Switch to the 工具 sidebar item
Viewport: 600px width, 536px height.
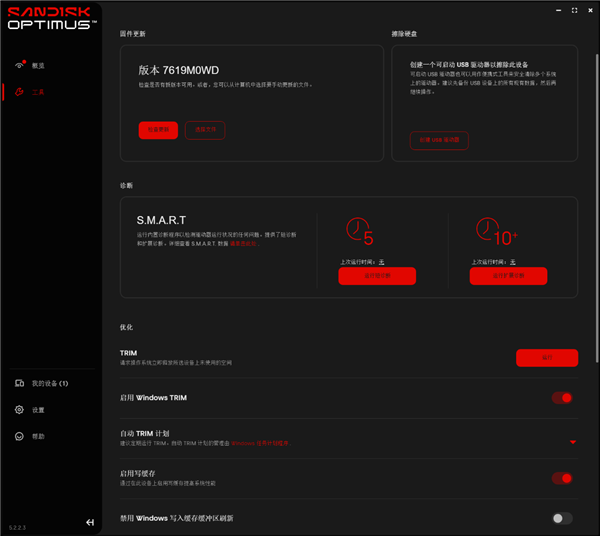[x=38, y=92]
